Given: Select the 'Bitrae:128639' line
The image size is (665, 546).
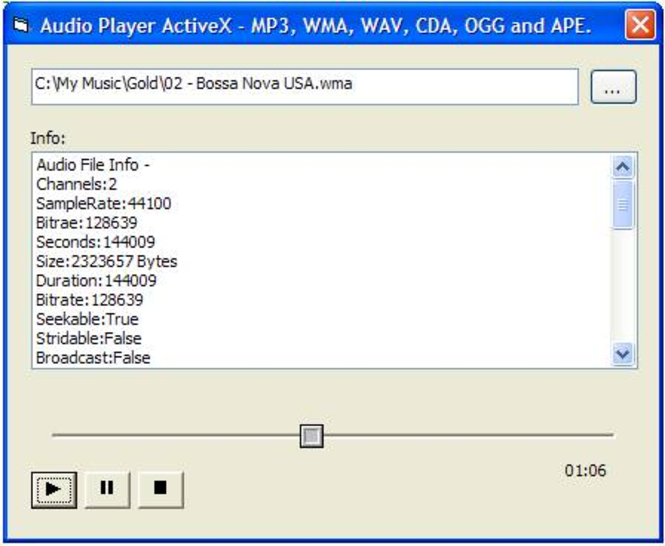Looking at the screenshot, I should tap(87, 223).
